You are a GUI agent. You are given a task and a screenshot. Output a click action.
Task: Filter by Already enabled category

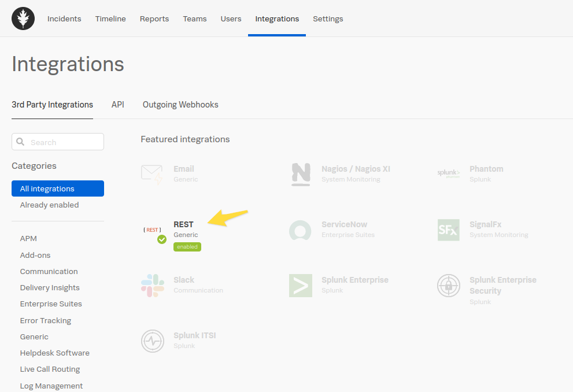49,205
